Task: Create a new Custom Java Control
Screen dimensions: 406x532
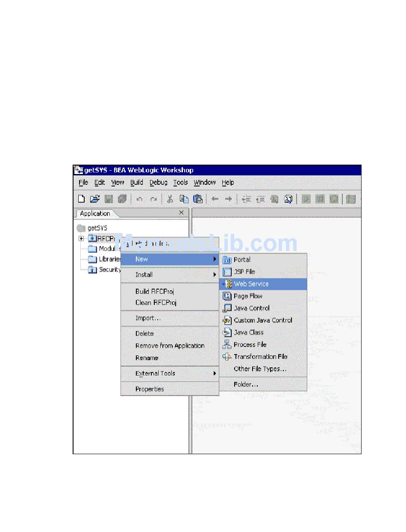Action: [263, 320]
